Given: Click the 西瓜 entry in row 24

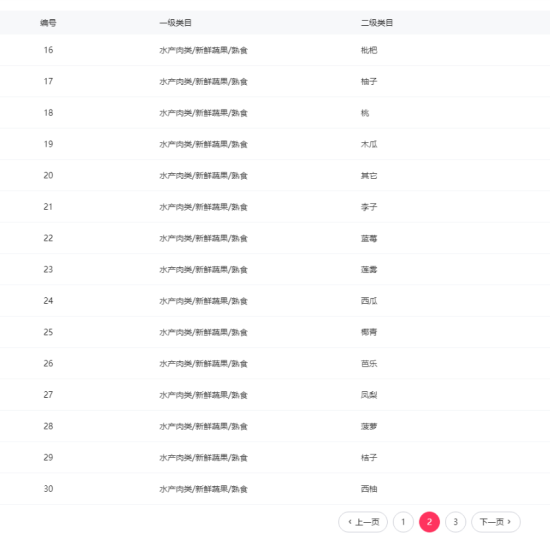Looking at the screenshot, I should point(369,301).
